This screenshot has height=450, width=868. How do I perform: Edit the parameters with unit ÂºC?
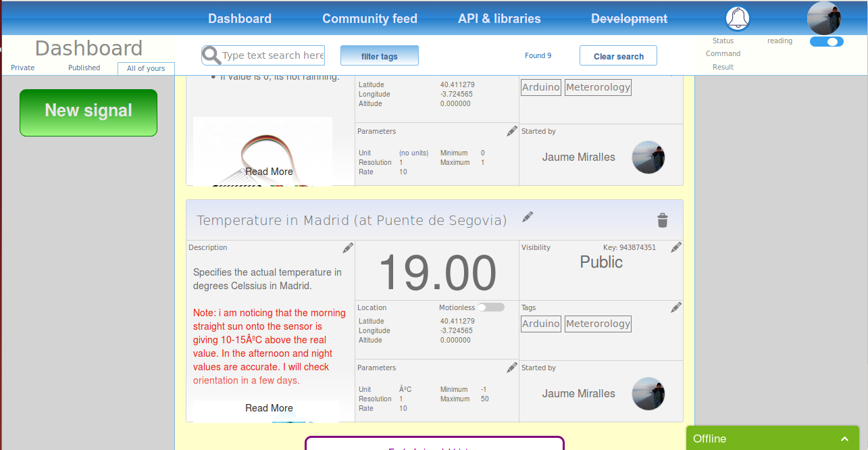click(512, 368)
